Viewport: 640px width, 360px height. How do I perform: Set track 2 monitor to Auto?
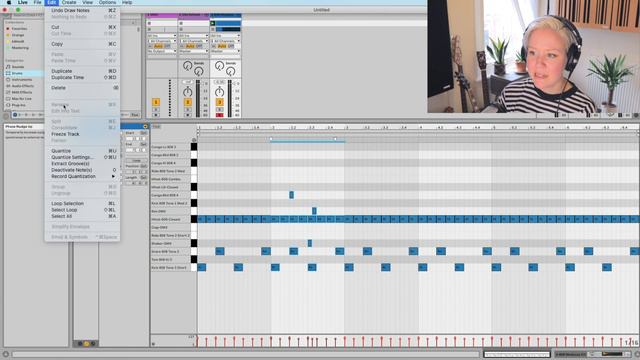tap(190, 47)
